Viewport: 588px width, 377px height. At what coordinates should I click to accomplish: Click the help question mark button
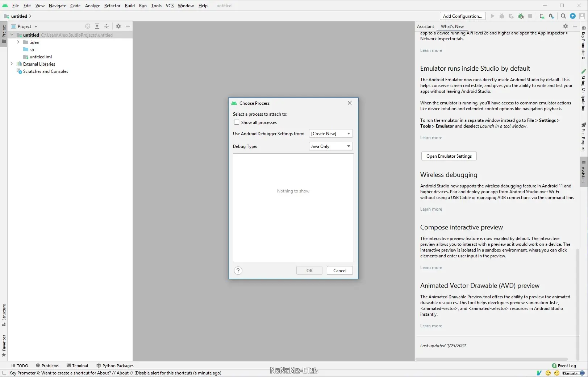pos(238,270)
